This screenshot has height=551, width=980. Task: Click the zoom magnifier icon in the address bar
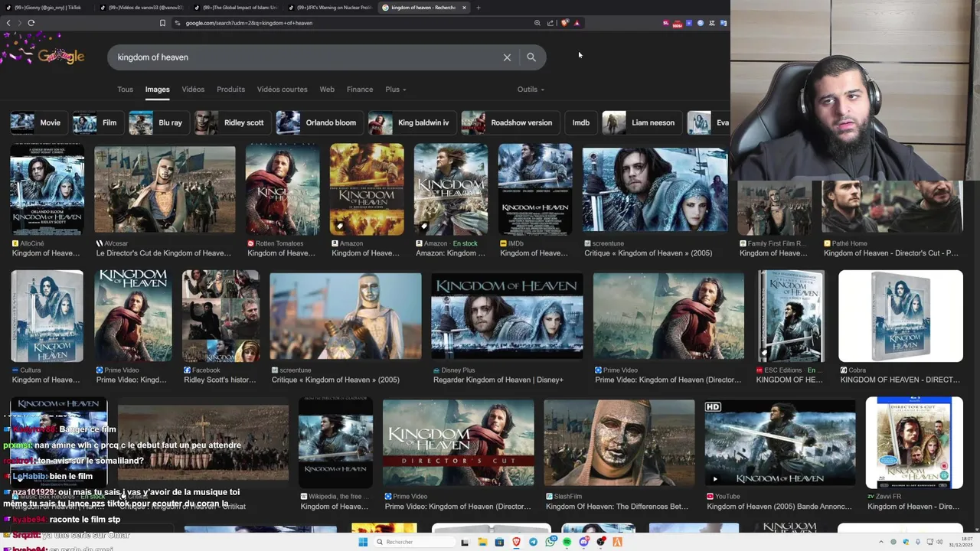coord(537,23)
